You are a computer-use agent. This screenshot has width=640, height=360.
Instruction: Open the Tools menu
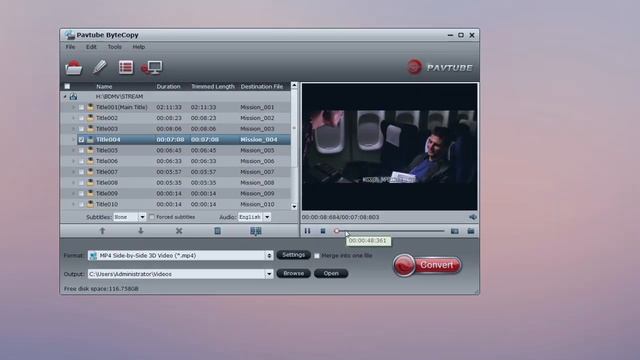point(115,47)
